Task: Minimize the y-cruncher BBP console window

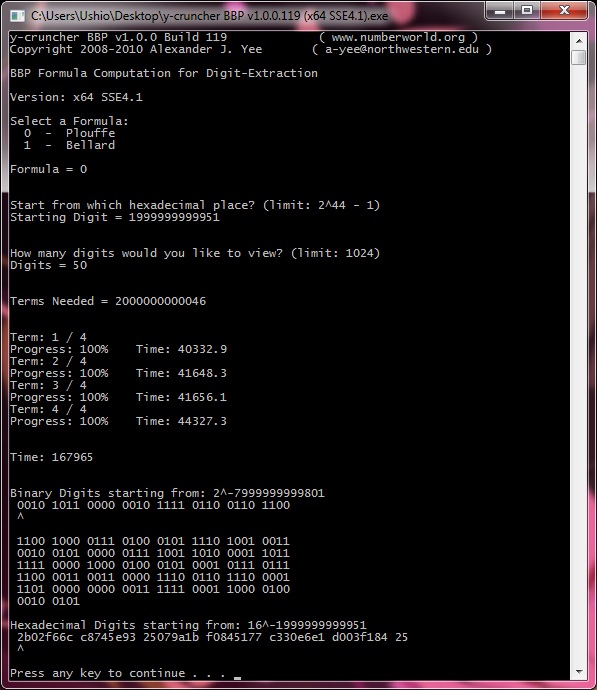Action: point(499,11)
